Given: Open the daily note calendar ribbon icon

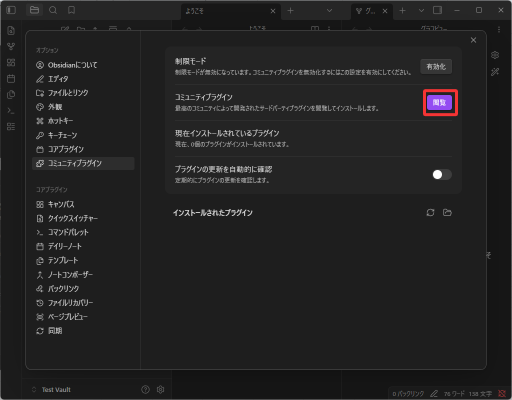Looking at the screenshot, I should [x=11, y=79].
